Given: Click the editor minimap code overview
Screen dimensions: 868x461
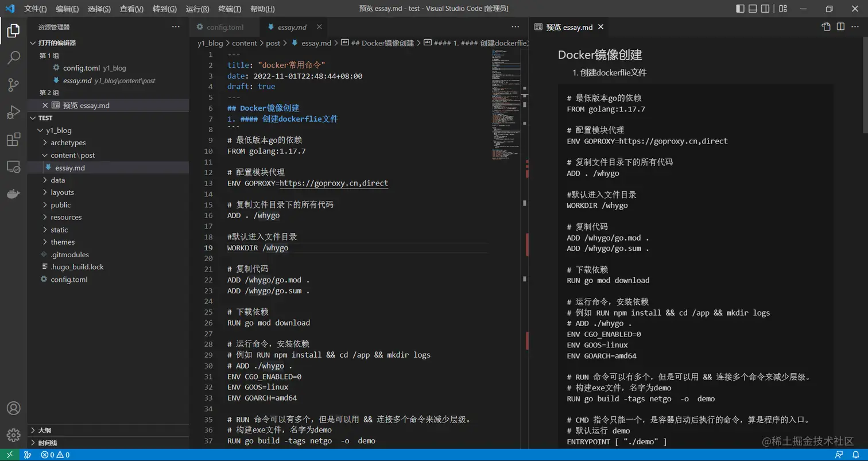Looking at the screenshot, I should (506, 103).
